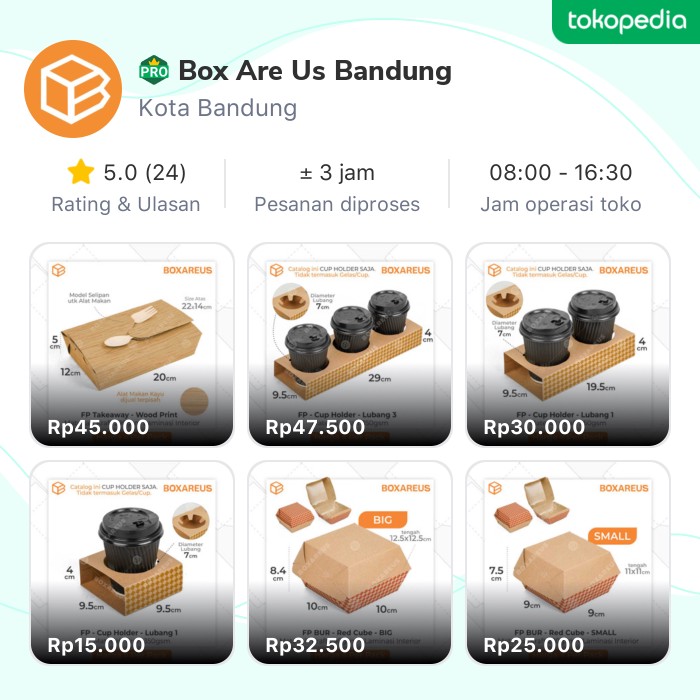Click the tokopedia logo banner
Screen dimensions: 700x700
[626, 21]
